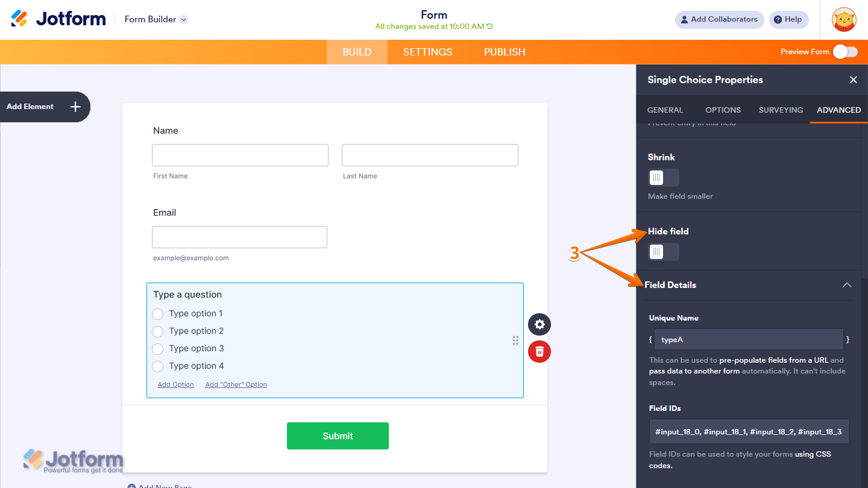Grab the six-dot drag handle icon
Image resolution: width=868 pixels, height=488 pixels.
(515, 340)
